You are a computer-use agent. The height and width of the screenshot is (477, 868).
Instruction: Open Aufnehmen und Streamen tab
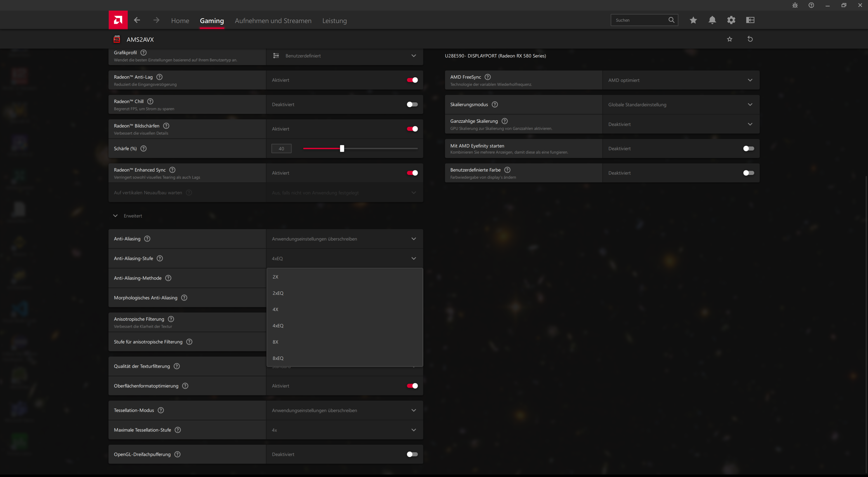(273, 21)
